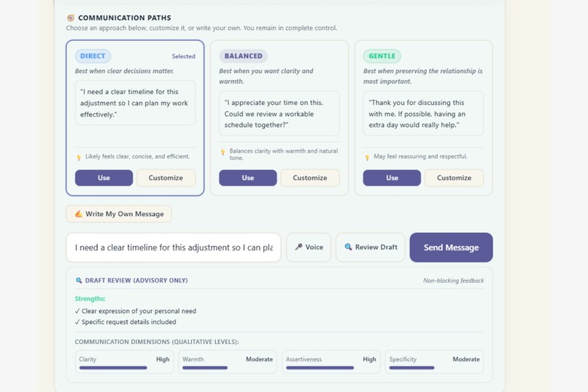Send the drafted message
588x392 pixels.
coord(451,247)
